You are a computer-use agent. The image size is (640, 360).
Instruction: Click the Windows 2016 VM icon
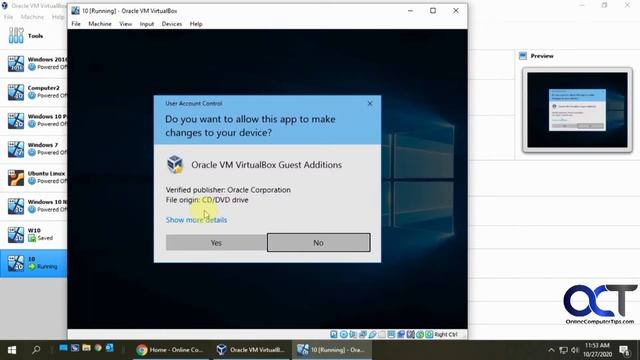click(16, 64)
